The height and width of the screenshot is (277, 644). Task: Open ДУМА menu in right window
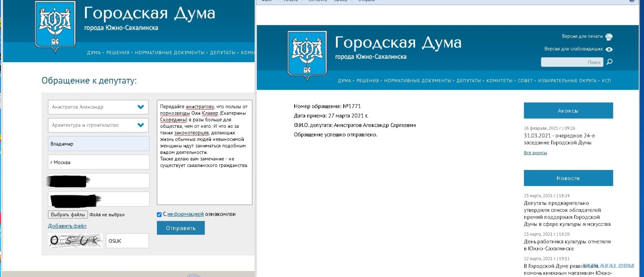click(344, 81)
